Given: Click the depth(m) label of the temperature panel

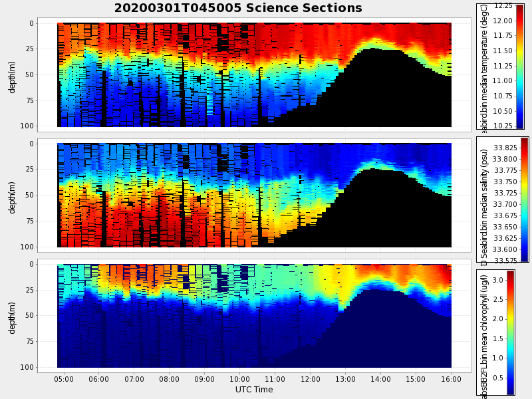Looking at the screenshot, I should point(13,74).
